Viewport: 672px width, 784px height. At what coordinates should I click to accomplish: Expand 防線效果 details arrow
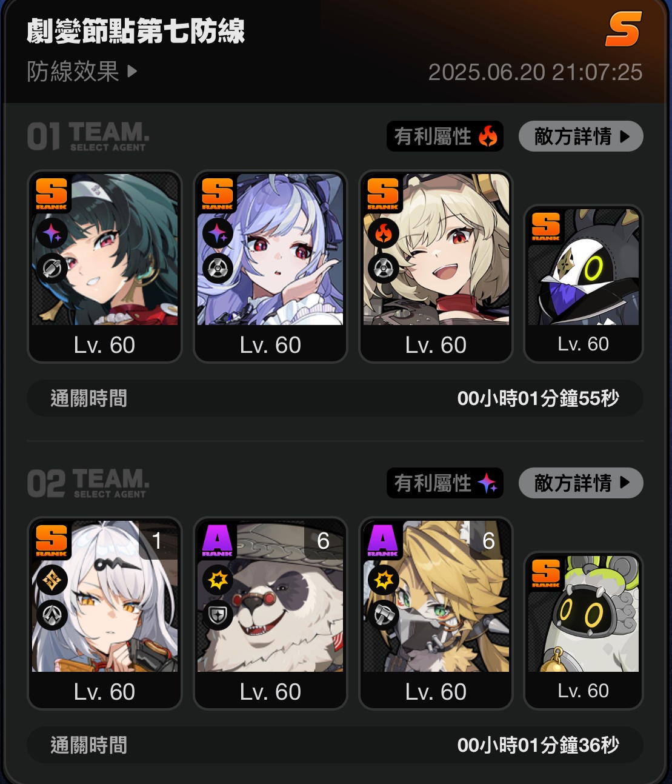[132, 72]
